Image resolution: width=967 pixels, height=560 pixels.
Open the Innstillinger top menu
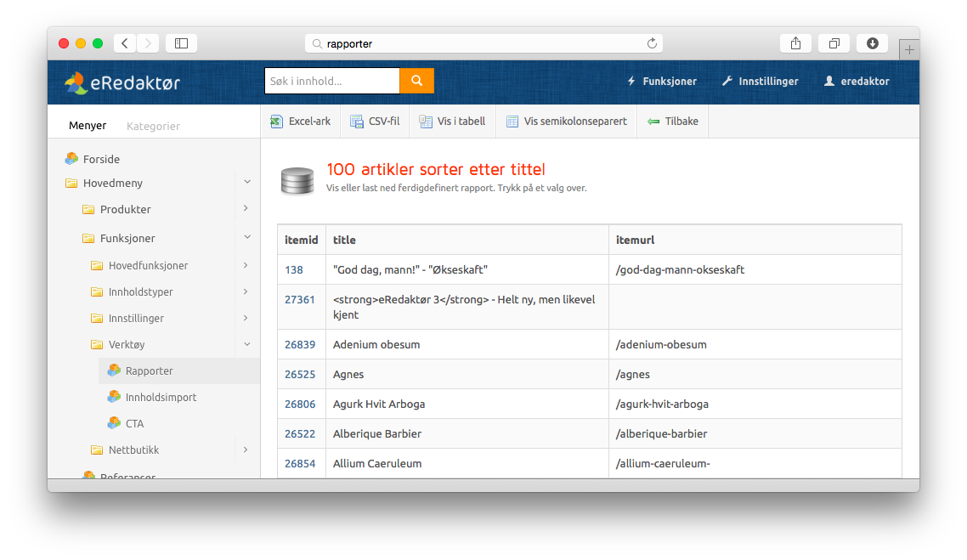tap(760, 81)
